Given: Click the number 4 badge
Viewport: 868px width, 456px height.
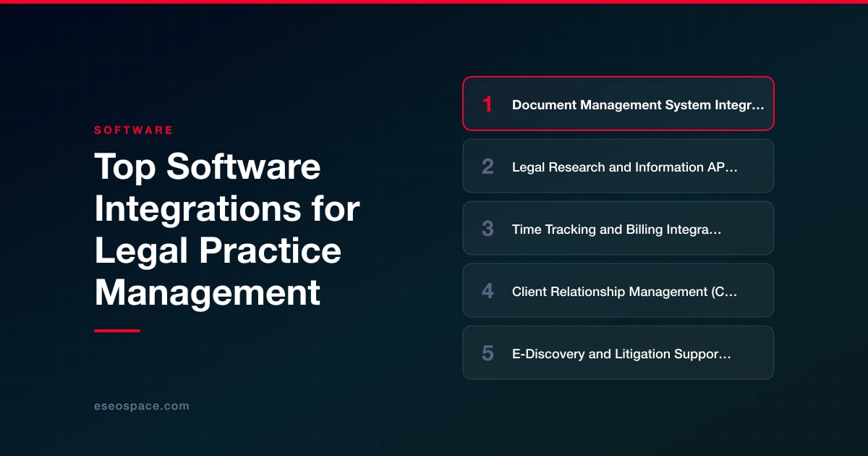Looking at the screenshot, I should pyautogui.click(x=488, y=291).
